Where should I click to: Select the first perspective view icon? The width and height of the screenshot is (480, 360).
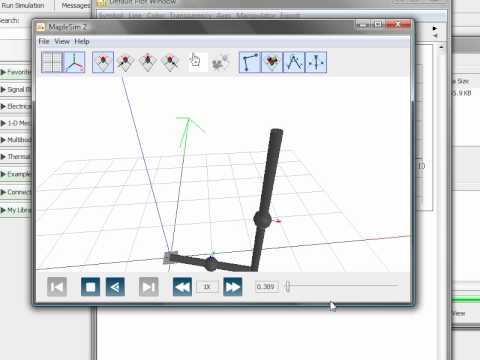(x=103, y=62)
